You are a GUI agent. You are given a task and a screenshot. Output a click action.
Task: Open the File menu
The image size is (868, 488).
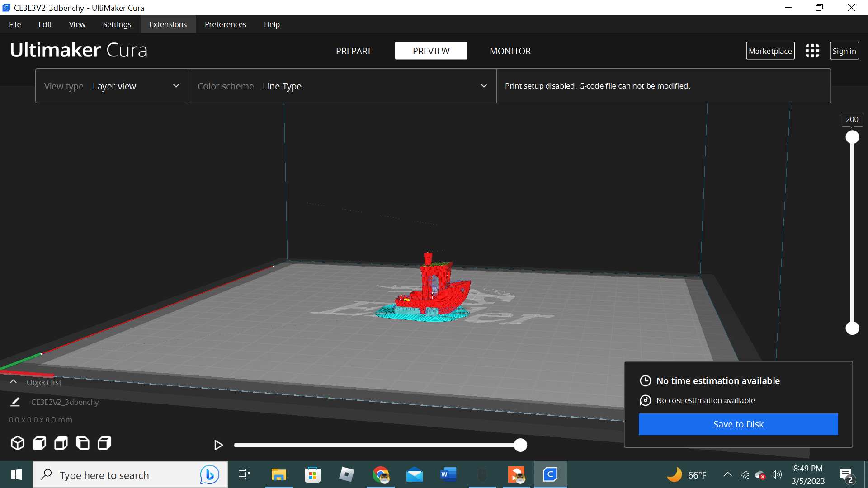(15, 24)
